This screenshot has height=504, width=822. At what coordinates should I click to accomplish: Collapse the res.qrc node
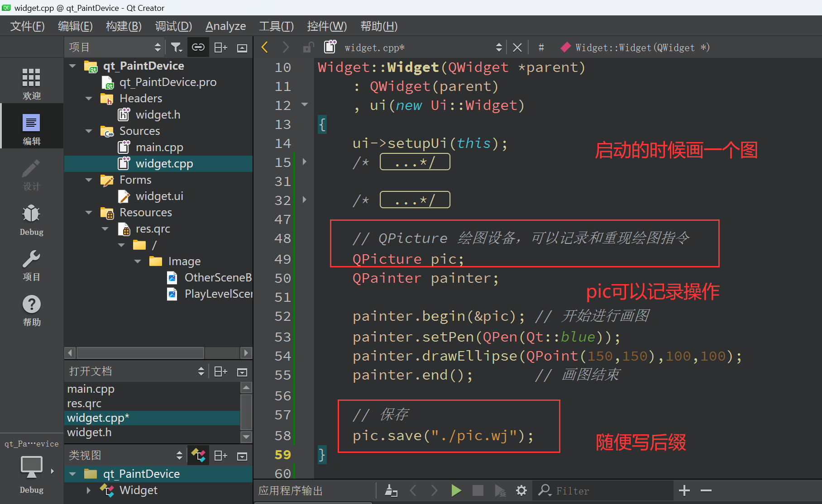[105, 229]
